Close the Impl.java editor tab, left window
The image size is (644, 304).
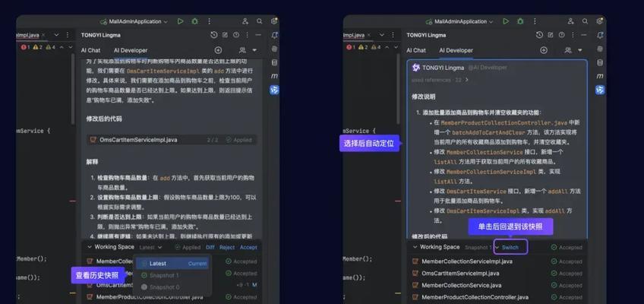43,35
